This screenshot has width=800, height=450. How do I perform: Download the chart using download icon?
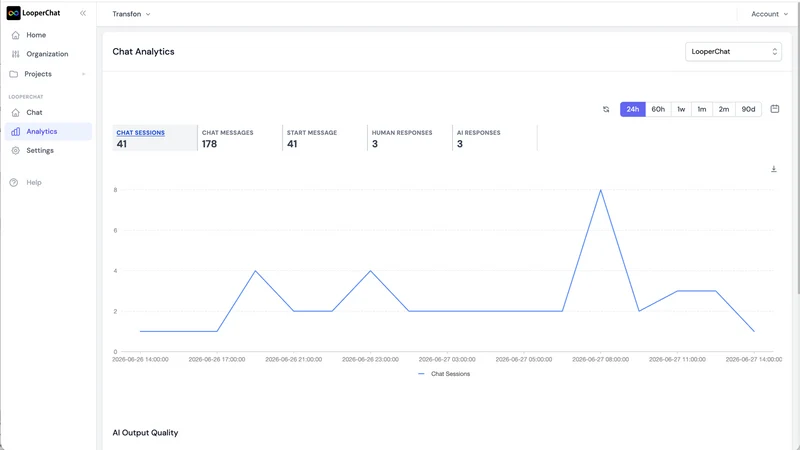(773, 169)
